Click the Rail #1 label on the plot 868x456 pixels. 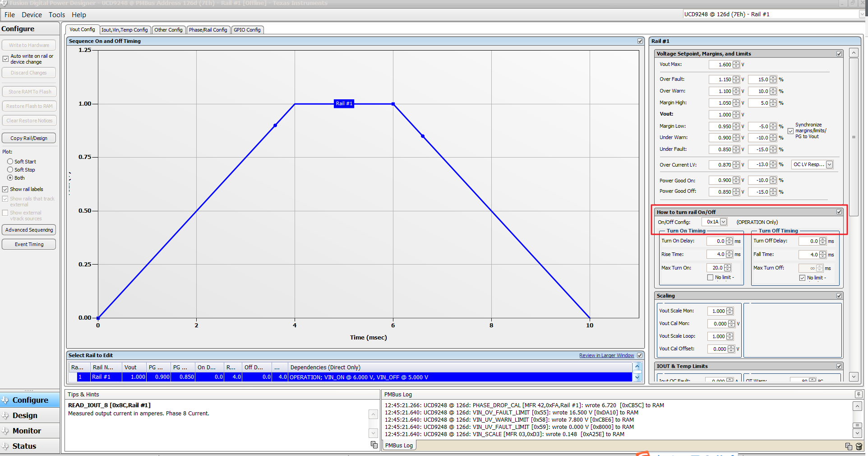pyautogui.click(x=344, y=103)
